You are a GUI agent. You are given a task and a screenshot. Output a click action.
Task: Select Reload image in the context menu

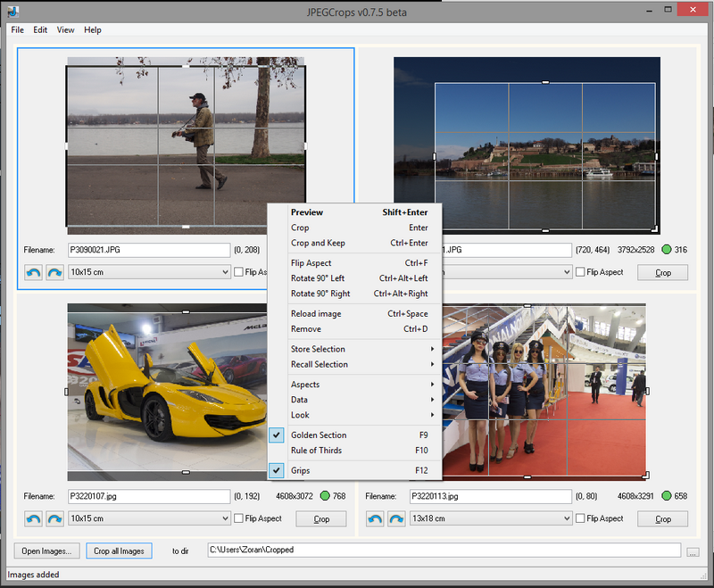pyautogui.click(x=355, y=313)
